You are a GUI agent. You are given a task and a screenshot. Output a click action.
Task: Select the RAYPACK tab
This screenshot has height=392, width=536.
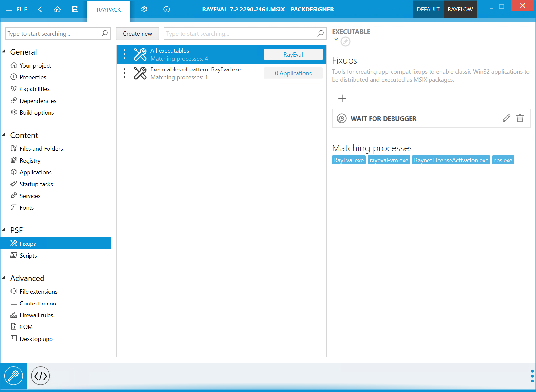point(108,10)
